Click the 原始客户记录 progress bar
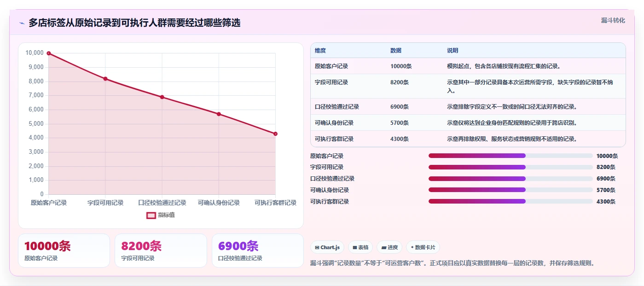The width and height of the screenshot is (644, 286). 511,156
